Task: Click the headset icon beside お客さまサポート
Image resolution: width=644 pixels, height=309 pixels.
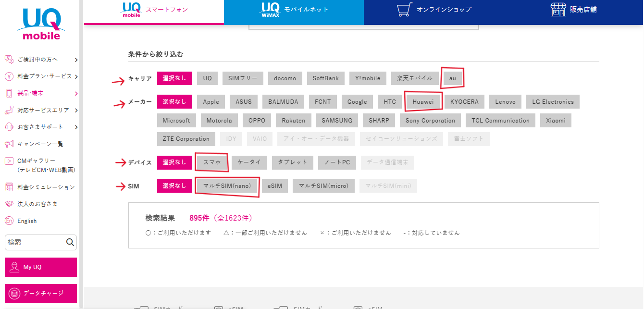Action: point(9,127)
